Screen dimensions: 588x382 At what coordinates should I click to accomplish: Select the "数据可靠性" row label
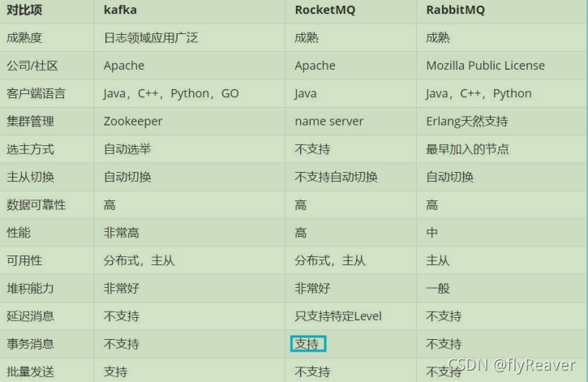36,205
